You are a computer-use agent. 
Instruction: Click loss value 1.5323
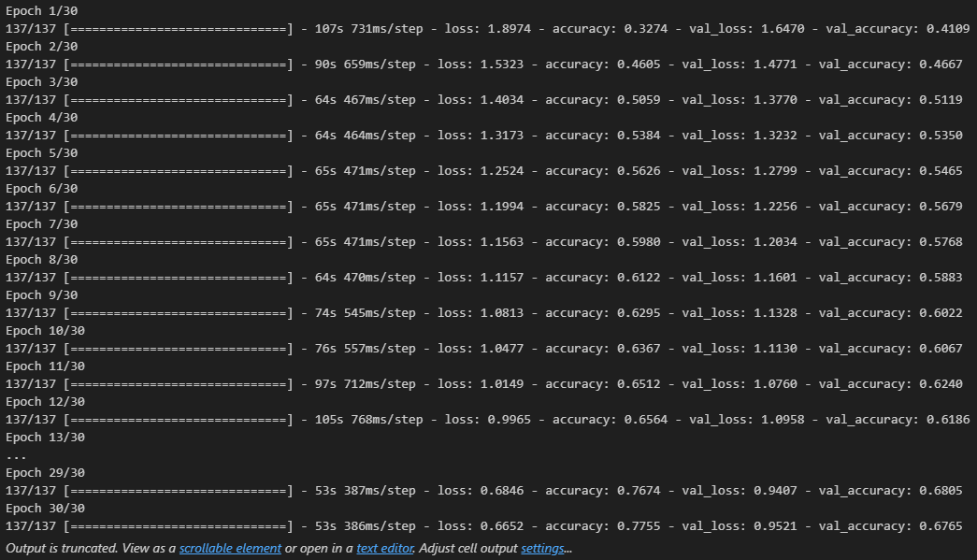(501, 65)
